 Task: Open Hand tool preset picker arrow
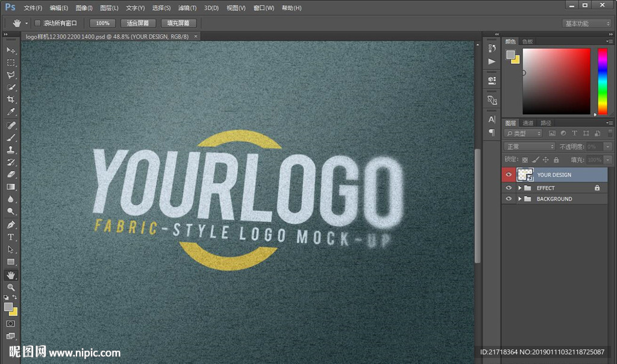click(27, 24)
